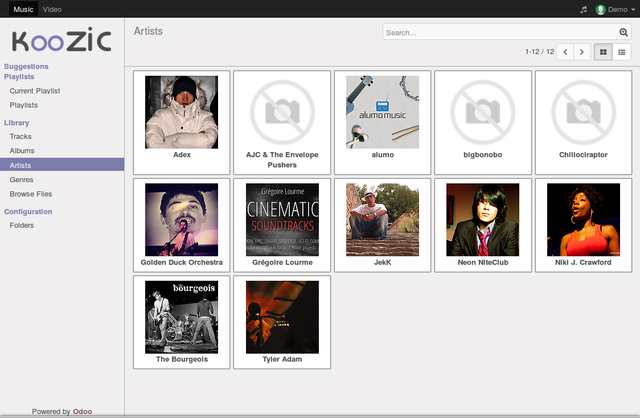Click the Artists page heading

[x=148, y=31]
